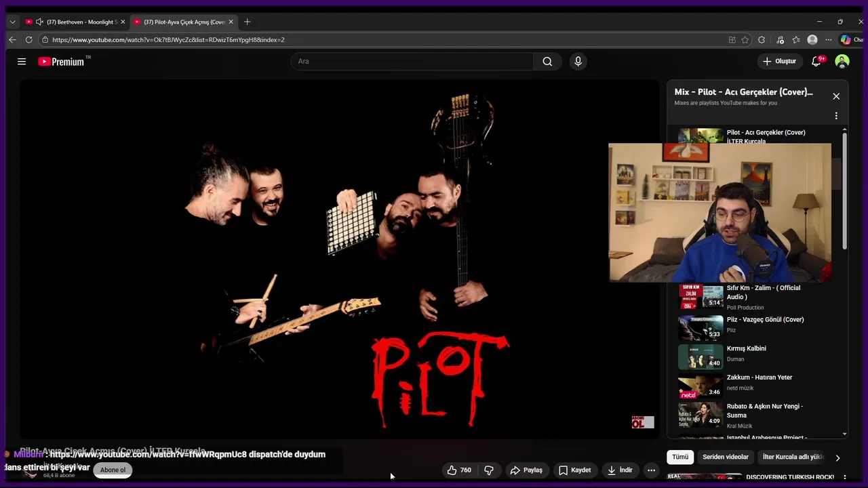Open browser settings three-dots menu
The width and height of the screenshot is (868, 488).
click(828, 40)
